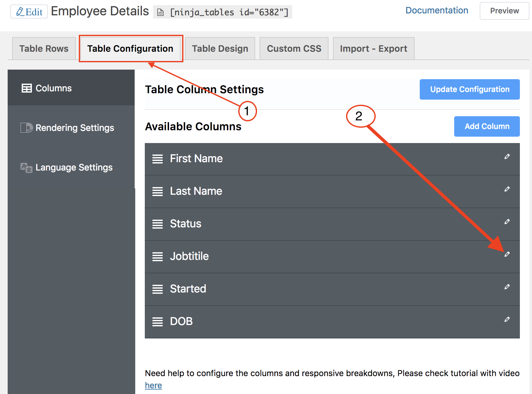The width and height of the screenshot is (532, 394).
Task: Edit the DOB column pencil icon
Action: click(x=507, y=319)
